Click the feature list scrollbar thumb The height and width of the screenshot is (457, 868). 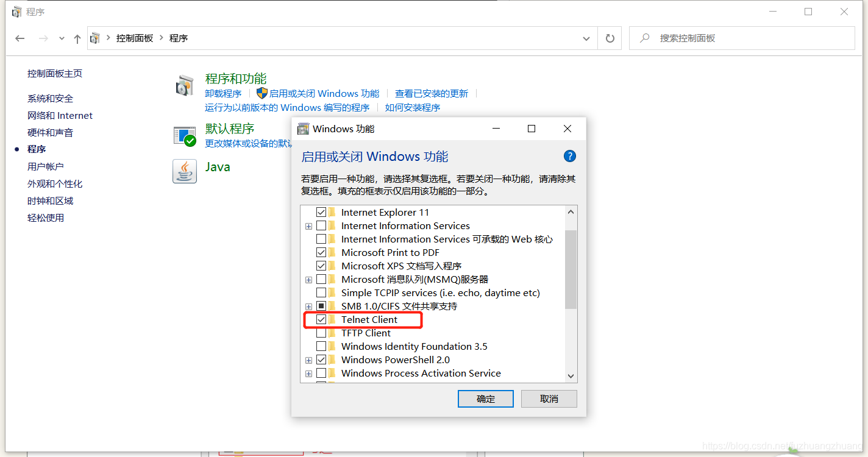571,269
